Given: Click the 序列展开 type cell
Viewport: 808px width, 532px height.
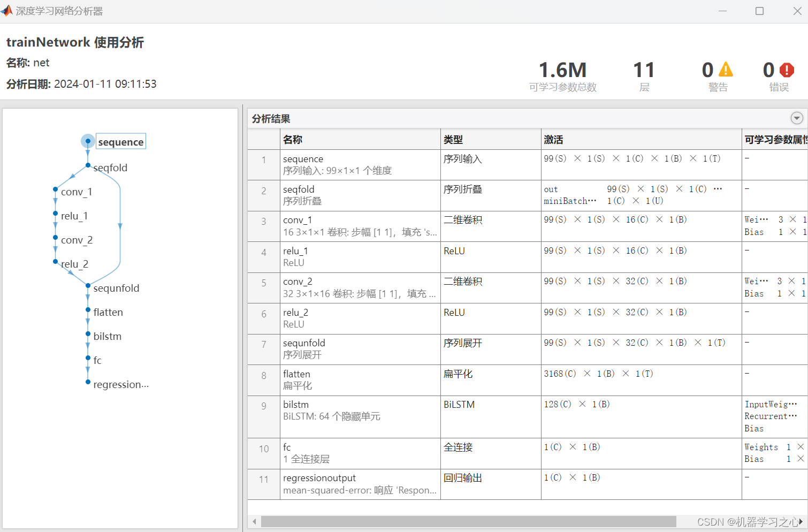Looking at the screenshot, I should click(x=491, y=349).
